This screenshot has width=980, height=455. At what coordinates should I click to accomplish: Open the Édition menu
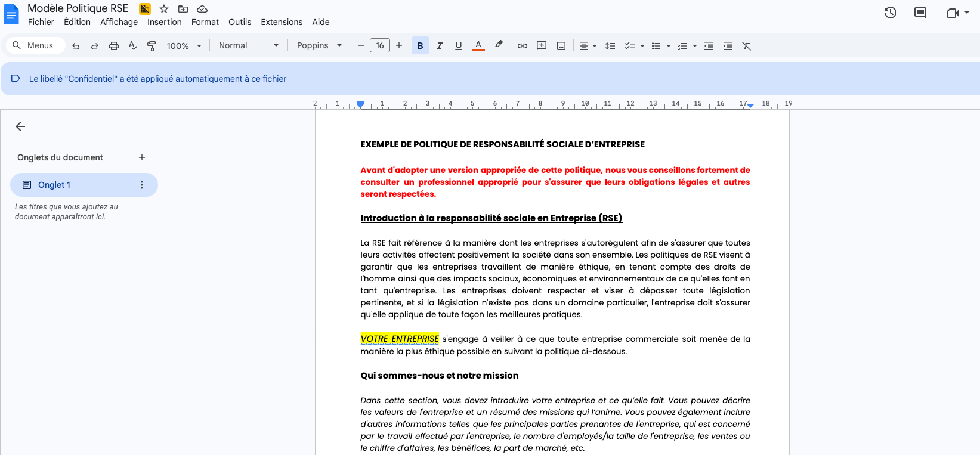[78, 22]
